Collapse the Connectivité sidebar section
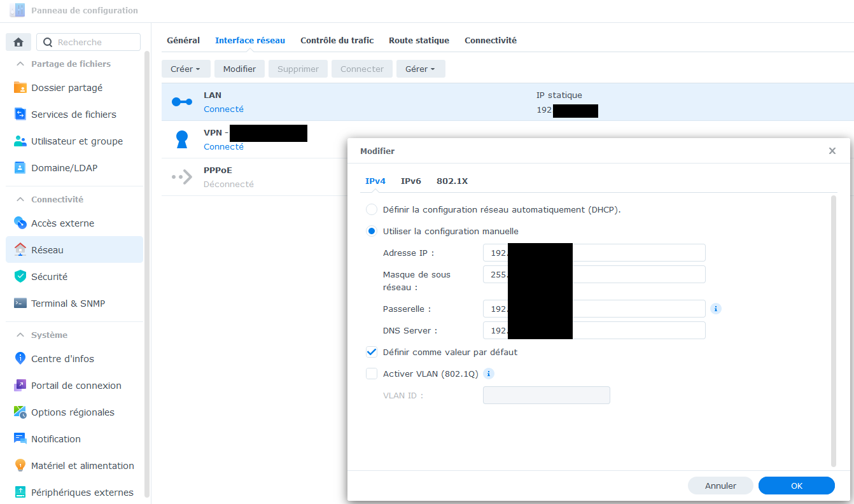854x504 pixels. 20,199
